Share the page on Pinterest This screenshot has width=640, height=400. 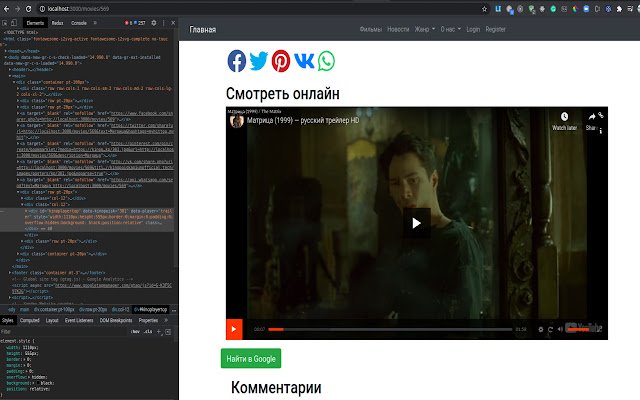click(281, 61)
